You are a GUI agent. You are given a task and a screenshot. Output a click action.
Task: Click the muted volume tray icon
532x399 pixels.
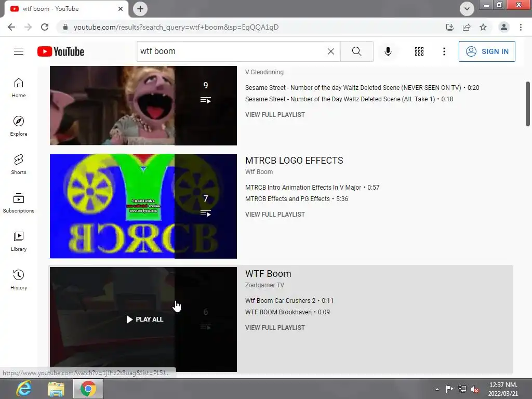(x=475, y=389)
